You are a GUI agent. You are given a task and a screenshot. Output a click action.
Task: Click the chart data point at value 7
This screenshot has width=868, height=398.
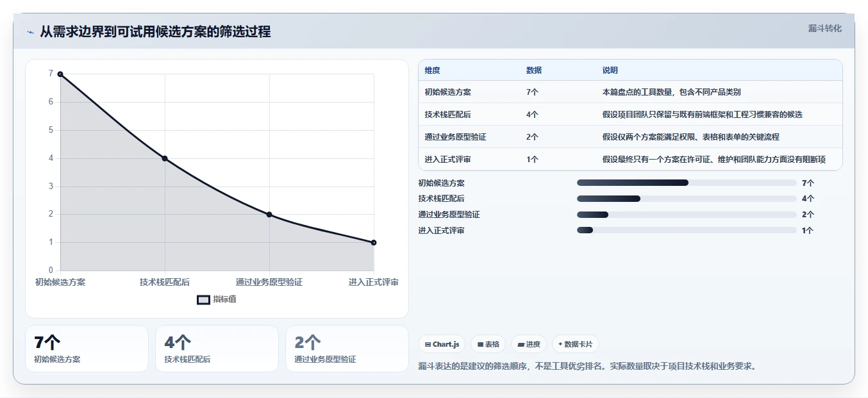click(60, 74)
